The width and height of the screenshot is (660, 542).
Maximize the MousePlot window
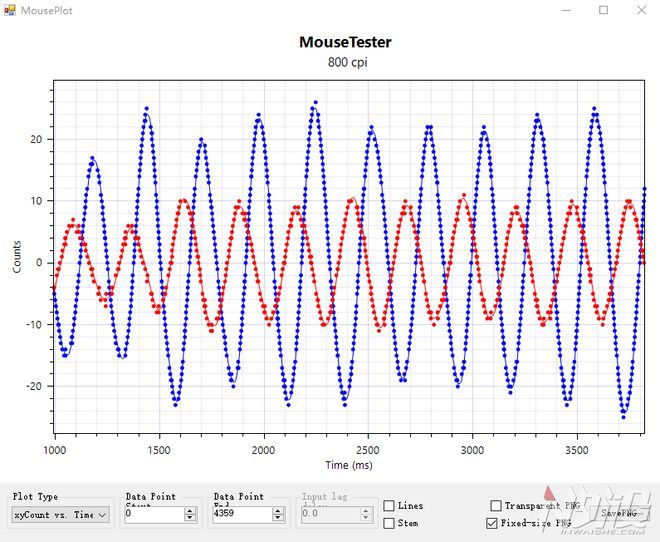pyautogui.click(x=604, y=10)
